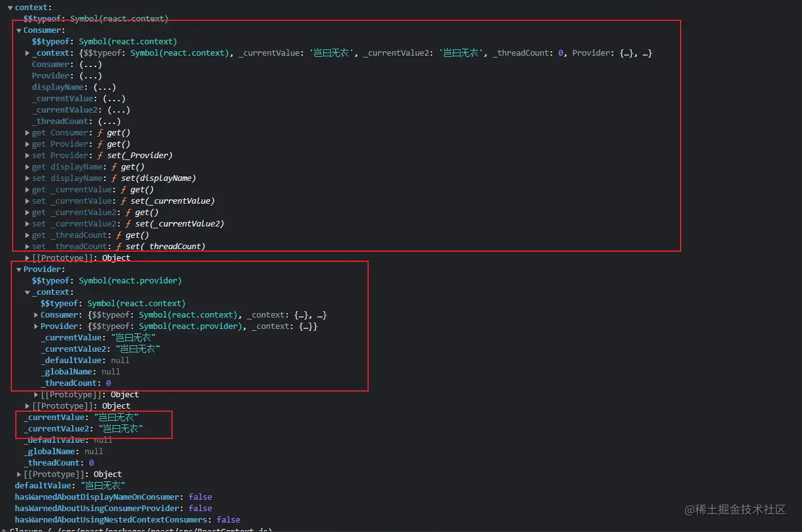
Task: Invoke the _currentValue2: (...) lazy getter
Action: 120,110
